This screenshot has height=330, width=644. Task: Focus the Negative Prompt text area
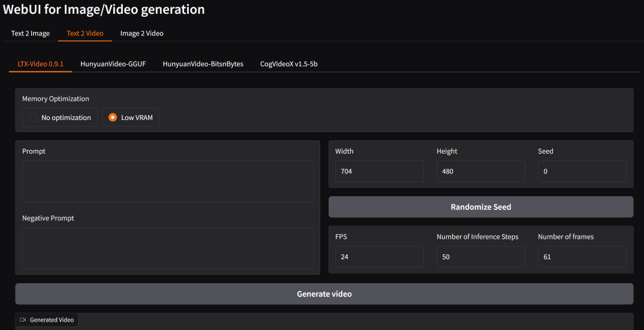pos(167,248)
